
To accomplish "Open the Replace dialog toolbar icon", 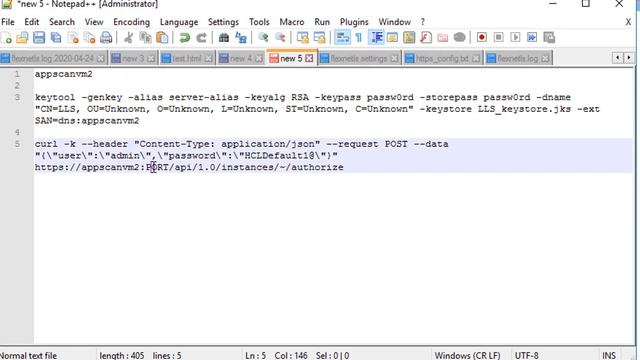I will tap(241, 38).
